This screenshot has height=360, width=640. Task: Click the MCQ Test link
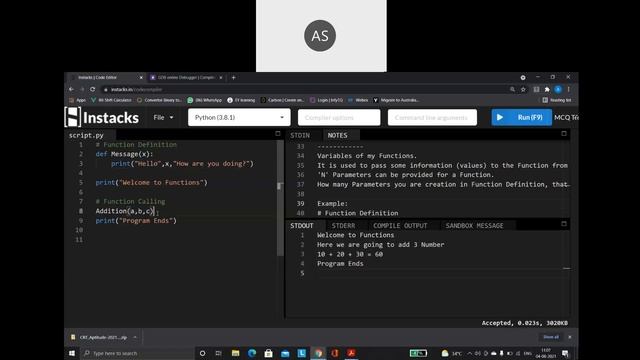566,118
